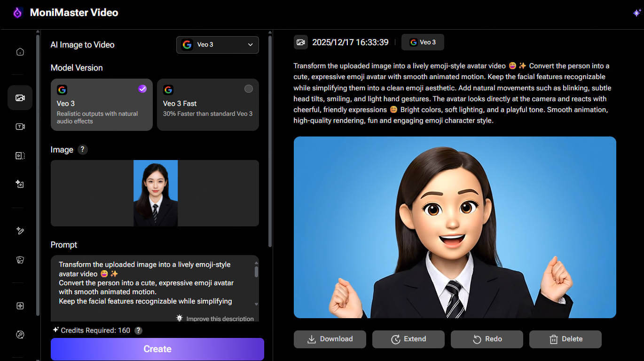Open the video editing tool icon in sidebar
This screenshot has height=361, width=644.
click(x=20, y=155)
